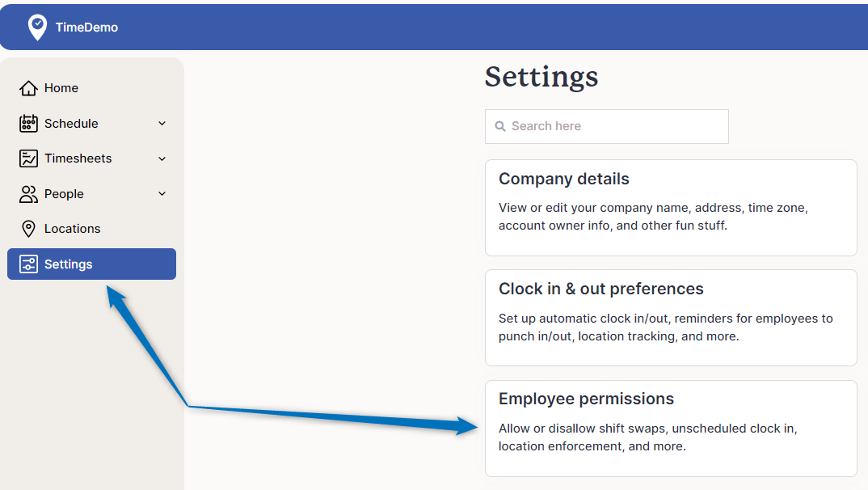
Task: Click the Timesheets chart icon
Action: click(28, 158)
